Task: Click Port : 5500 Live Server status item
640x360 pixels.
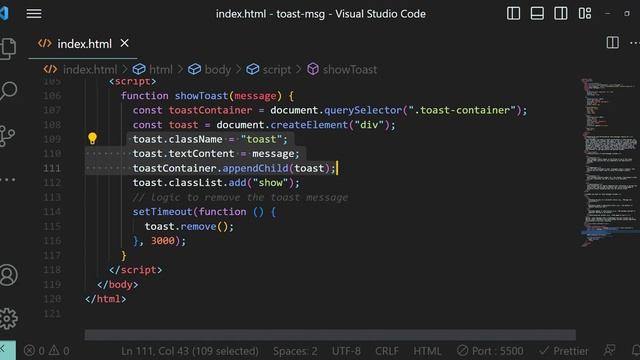Action: [x=490, y=351]
